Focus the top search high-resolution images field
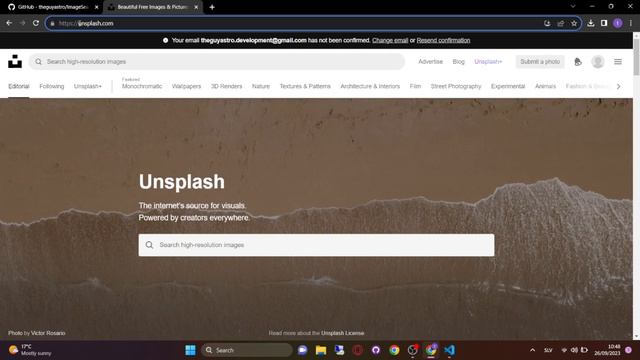The height and width of the screenshot is (360, 640). [x=217, y=62]
